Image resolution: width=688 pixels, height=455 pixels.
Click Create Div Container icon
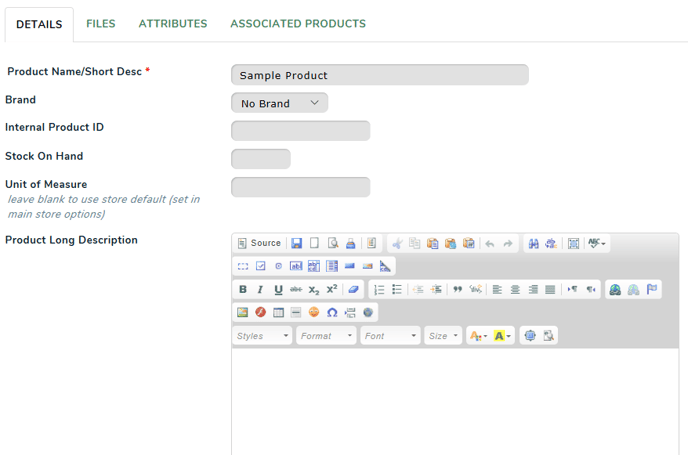pyautogui.click(x=476, y=290)
